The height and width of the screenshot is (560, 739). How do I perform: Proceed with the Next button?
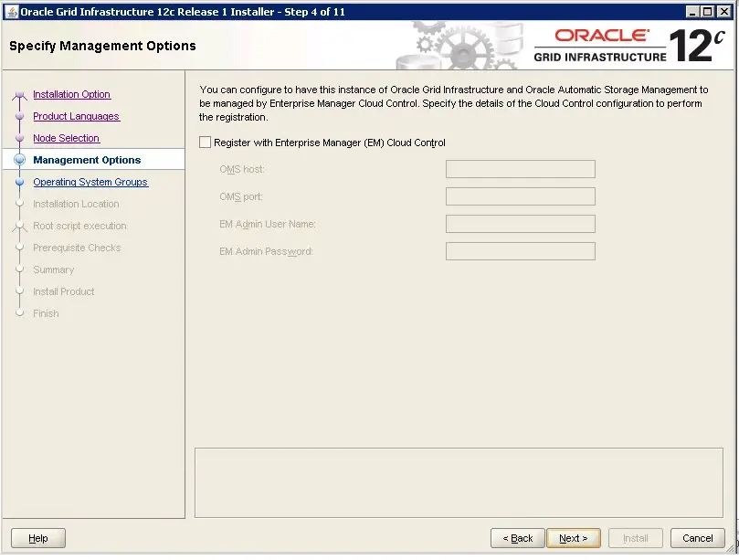coord(574,538)
